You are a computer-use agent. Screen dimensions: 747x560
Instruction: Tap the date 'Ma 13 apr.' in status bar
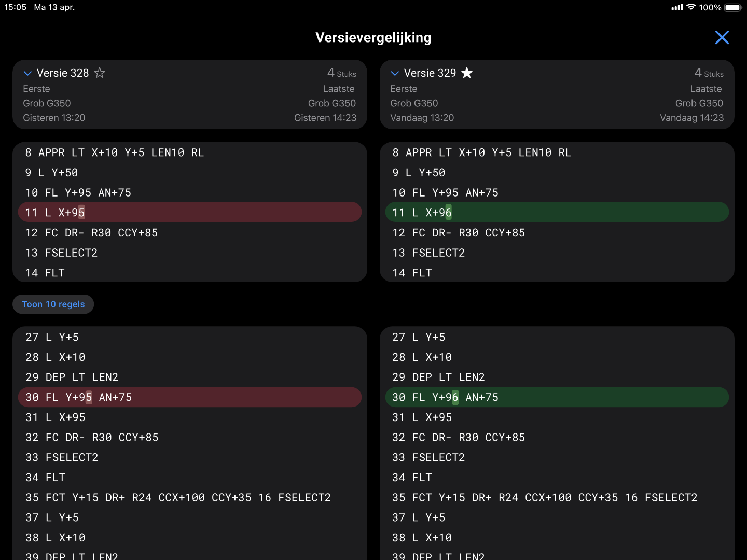point(54,7)
